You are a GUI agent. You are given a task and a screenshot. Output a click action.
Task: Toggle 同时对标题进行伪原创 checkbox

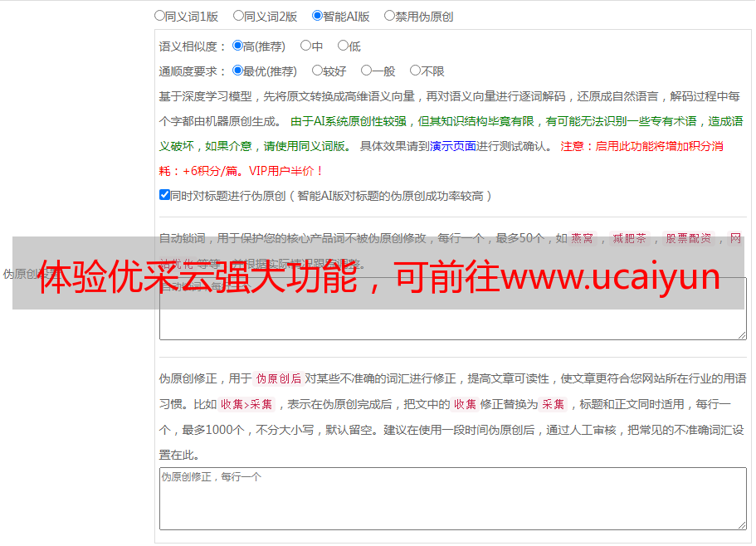164,195
